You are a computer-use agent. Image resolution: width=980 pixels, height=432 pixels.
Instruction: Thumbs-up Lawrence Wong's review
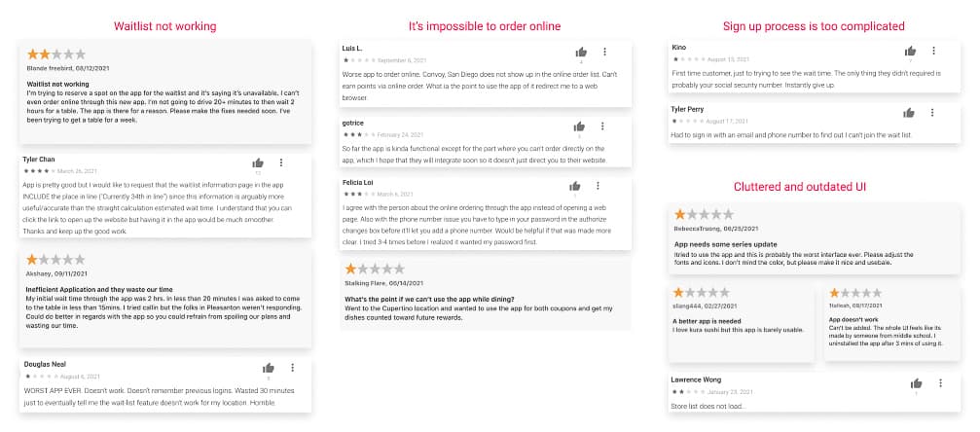click(x=916, y=383)
